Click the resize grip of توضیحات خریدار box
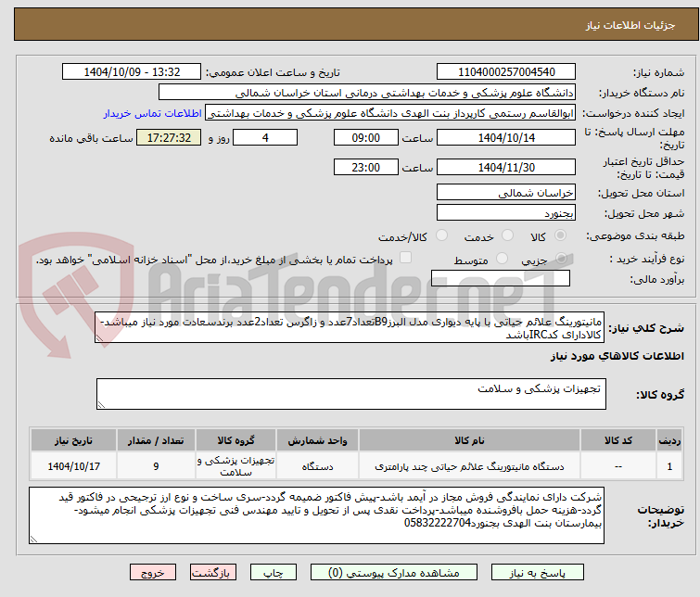 pyautogui.click(x=33, y=539)
